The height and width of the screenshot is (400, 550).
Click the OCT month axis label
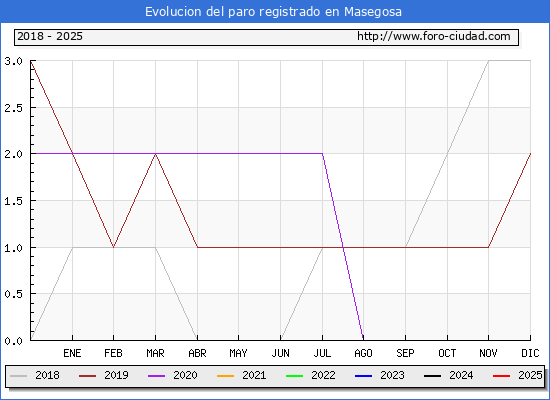click(x=447, y=353)
